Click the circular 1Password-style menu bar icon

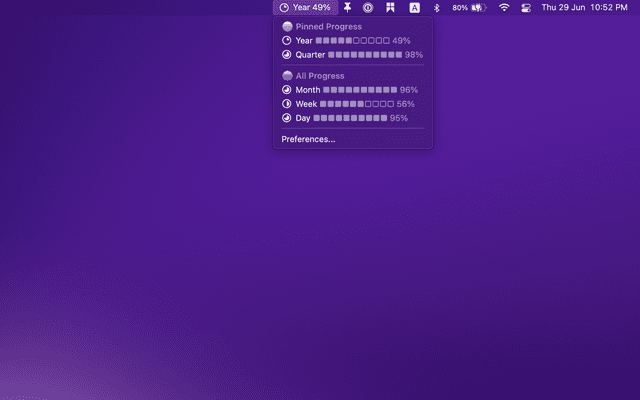click(x=368, y=7)
